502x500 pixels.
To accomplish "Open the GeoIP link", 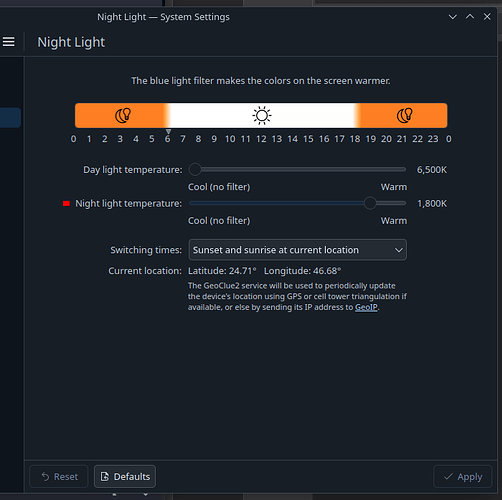I will pyautogui.click(x=366, y=307).
